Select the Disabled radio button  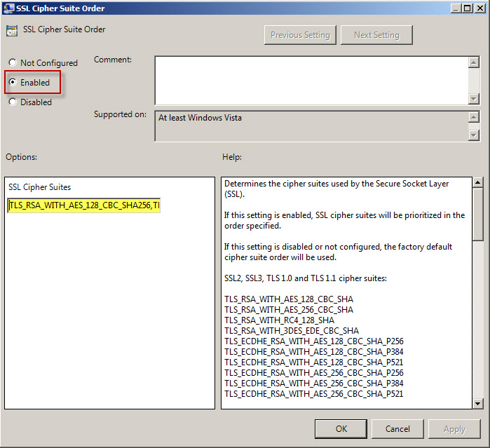tap(13, 102)
